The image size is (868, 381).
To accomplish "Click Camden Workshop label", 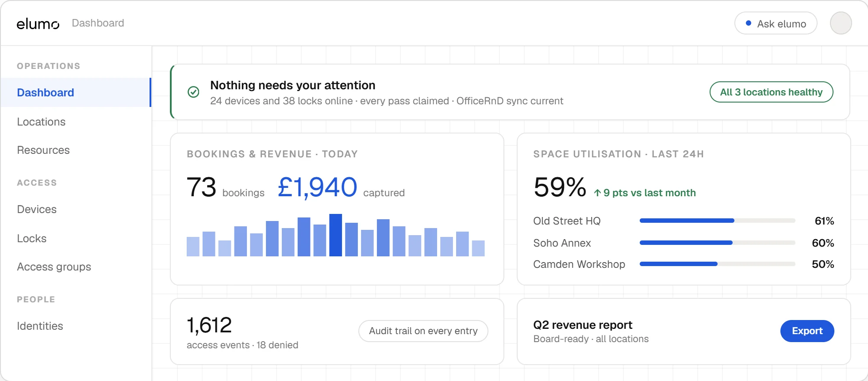I will click(x=579, y=264).
